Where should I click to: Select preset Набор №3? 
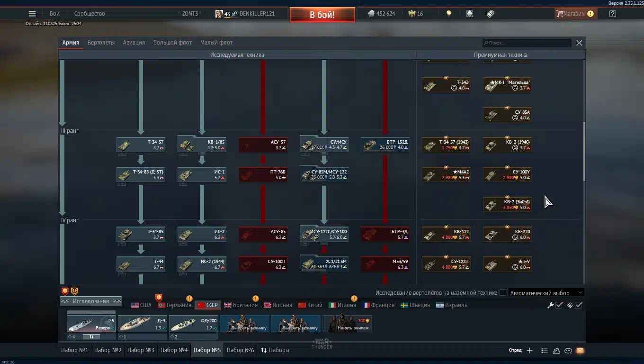[141, 350]
